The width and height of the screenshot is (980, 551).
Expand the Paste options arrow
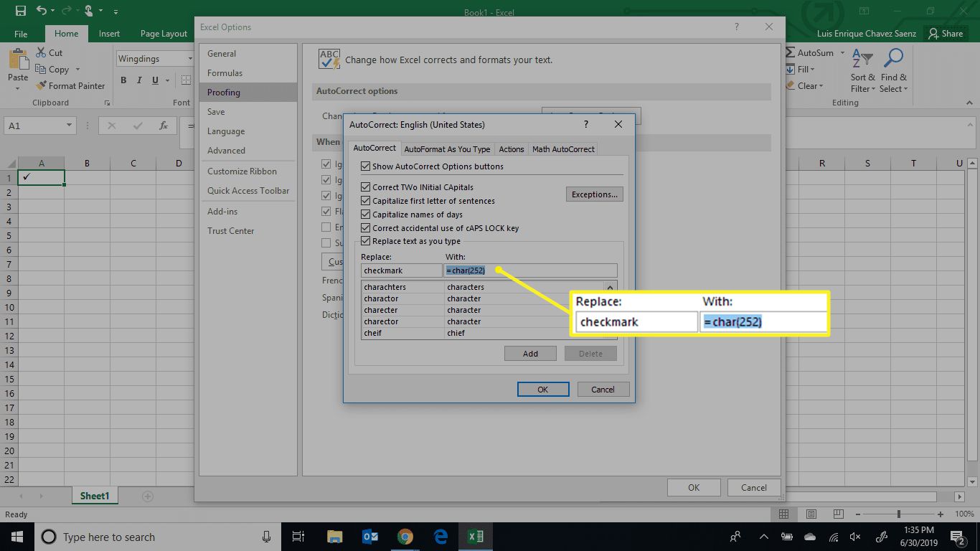[x=18, y=89]
